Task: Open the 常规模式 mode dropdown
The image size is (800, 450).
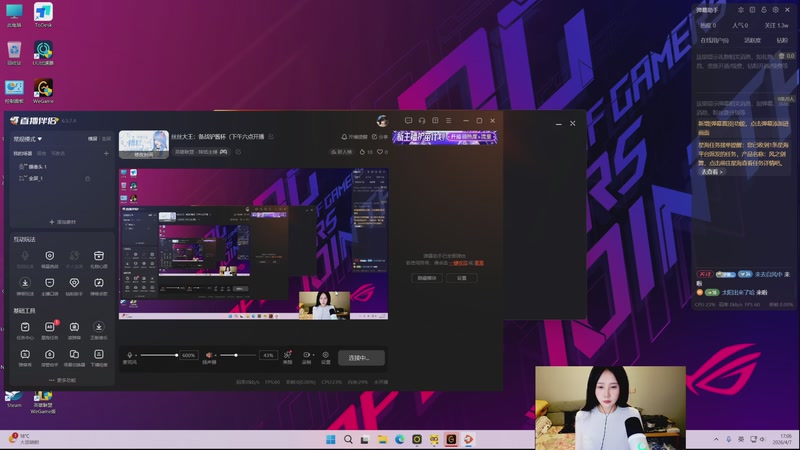Action: (28, 139)
